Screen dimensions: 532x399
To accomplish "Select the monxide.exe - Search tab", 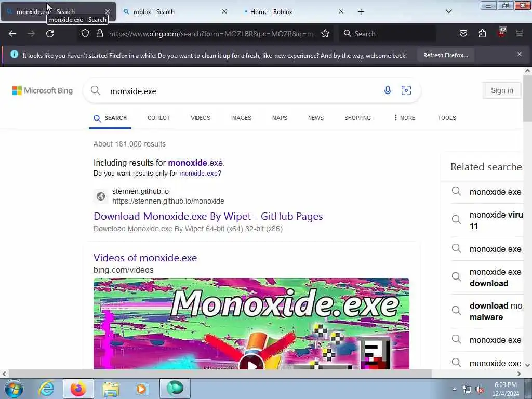I will coord(58,12).
